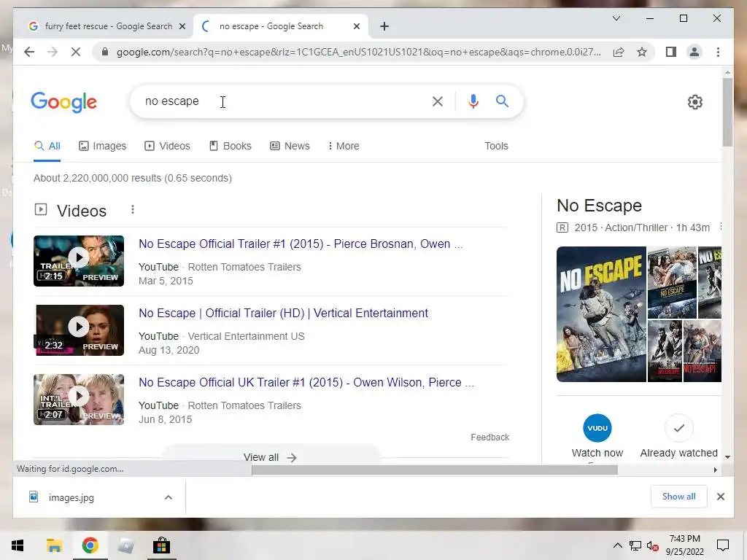Click the vertical scrollbar down arrow
This screenshot has width=747, height=560.
[x=727, y=457]
